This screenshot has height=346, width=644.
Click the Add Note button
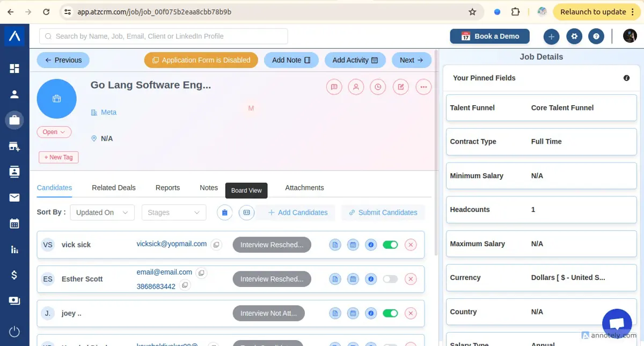[x=291, y=60]
